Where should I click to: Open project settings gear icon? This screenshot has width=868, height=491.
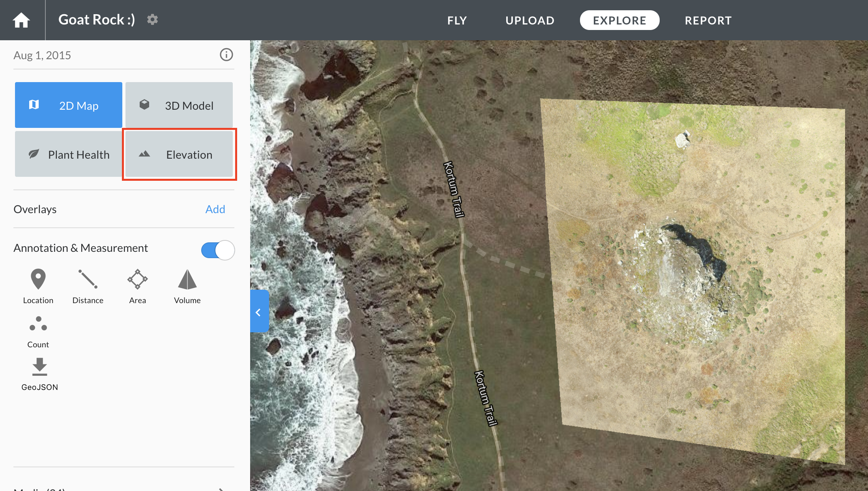152,19
